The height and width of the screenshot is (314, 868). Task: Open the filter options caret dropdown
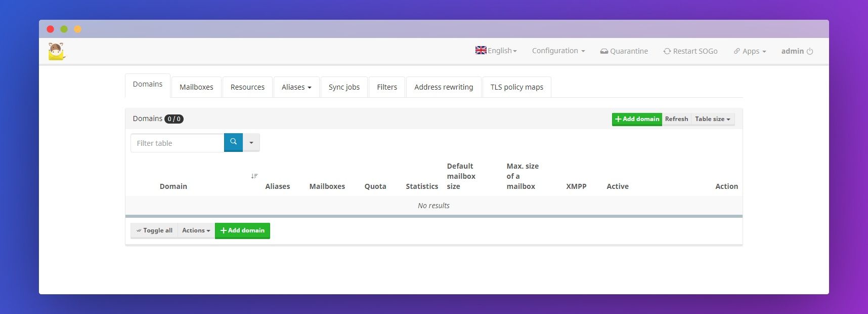pos(251,143)
